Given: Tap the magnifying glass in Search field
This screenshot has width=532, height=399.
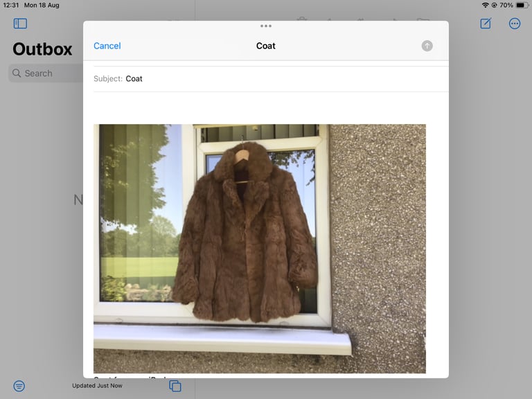Looking at the screenshot, I should pyautogui.click(x=17, y=73).
